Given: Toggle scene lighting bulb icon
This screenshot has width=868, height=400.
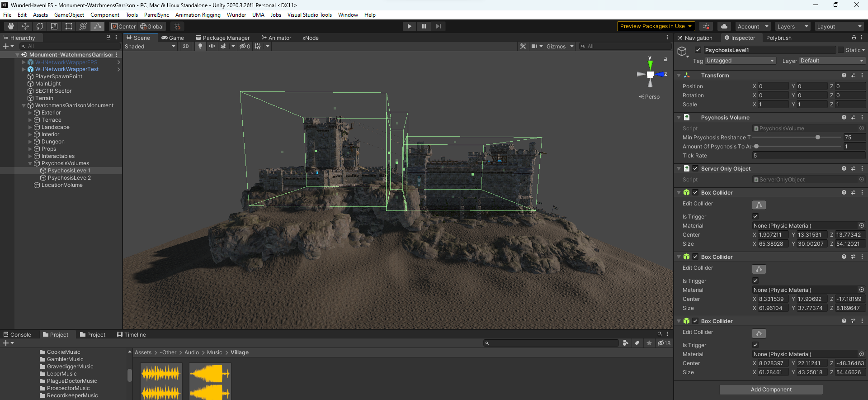Looking at the screenshot, I should point(200,46).
